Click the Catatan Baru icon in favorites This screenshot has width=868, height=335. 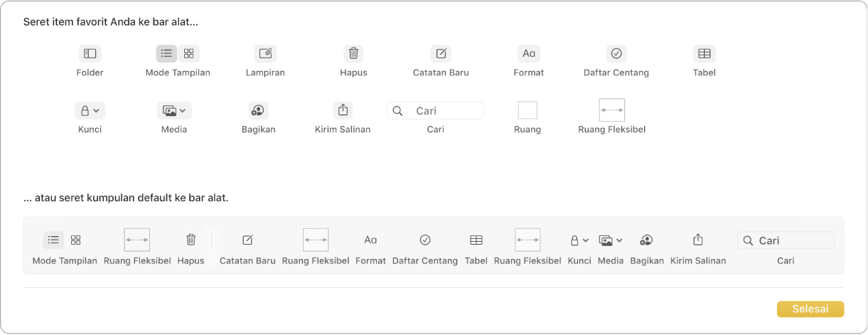coord(441,53)
